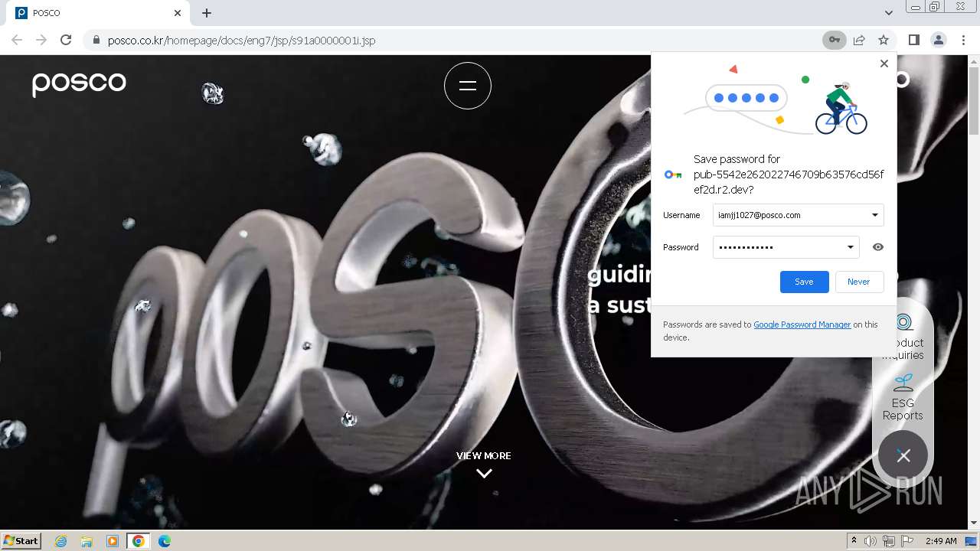980x551 pixels.
Task: Select the POSCO browser tab
Action: click(x=100, y=13)
